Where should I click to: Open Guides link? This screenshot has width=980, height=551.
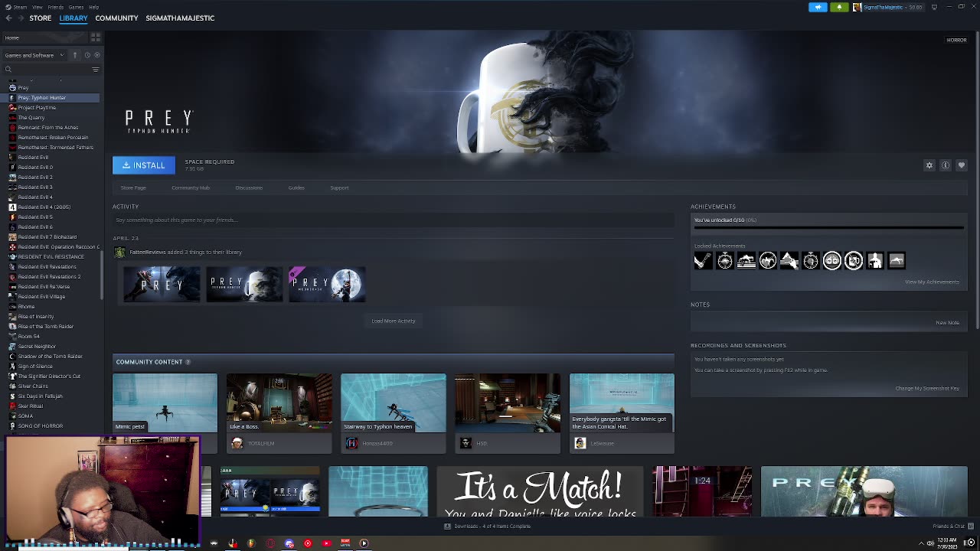coord(296,187)
